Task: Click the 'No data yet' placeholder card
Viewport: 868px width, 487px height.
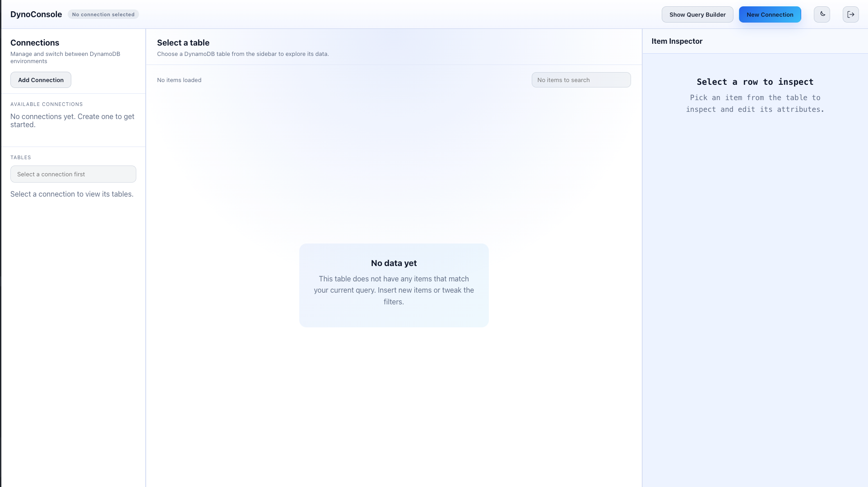Action: [394, 285]
